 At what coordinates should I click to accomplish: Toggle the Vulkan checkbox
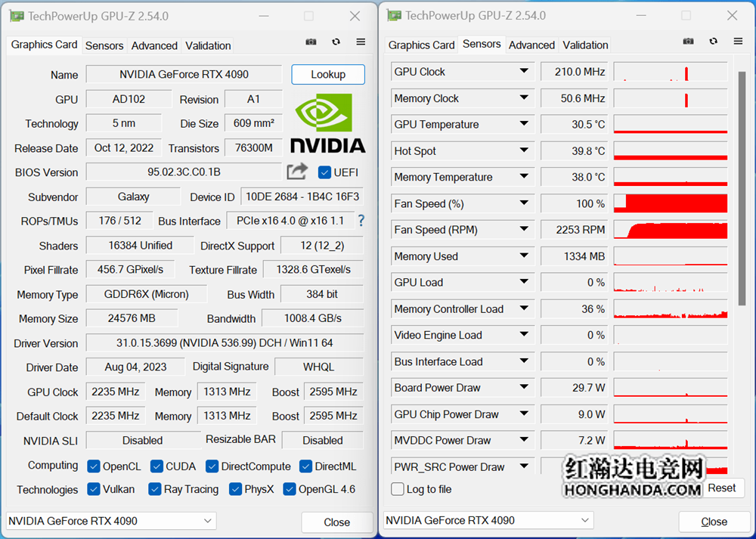pyautogui.click(x=94, y=489)
